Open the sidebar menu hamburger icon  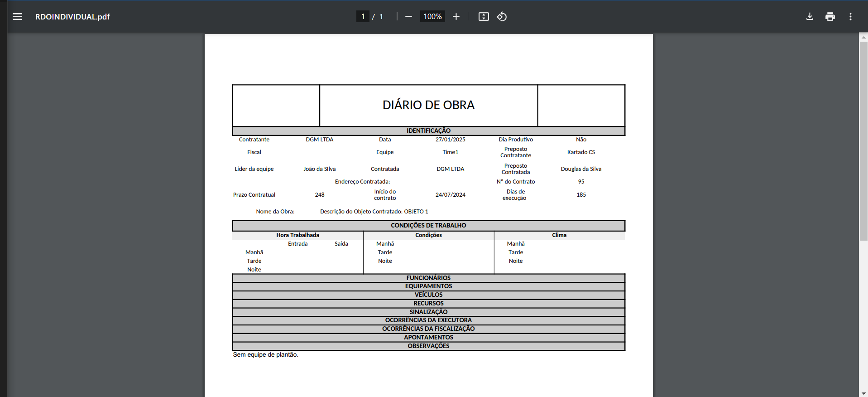[17, 17]
